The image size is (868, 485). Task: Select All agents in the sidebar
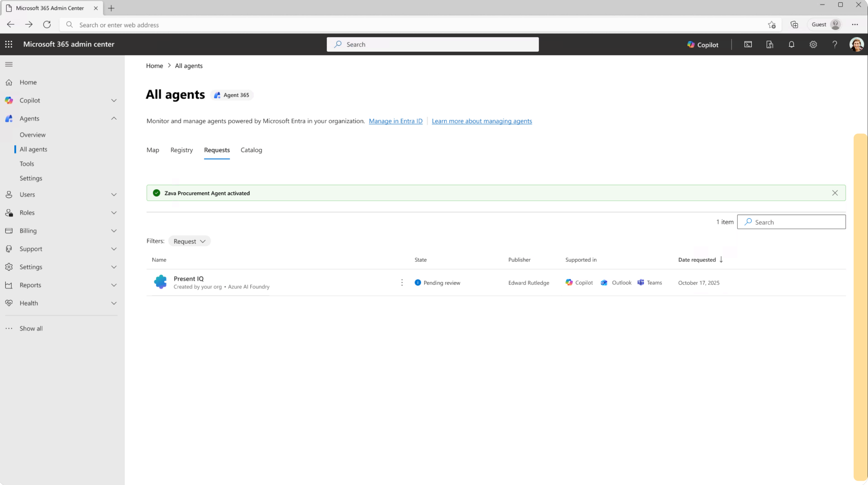(x=33, y=149)
